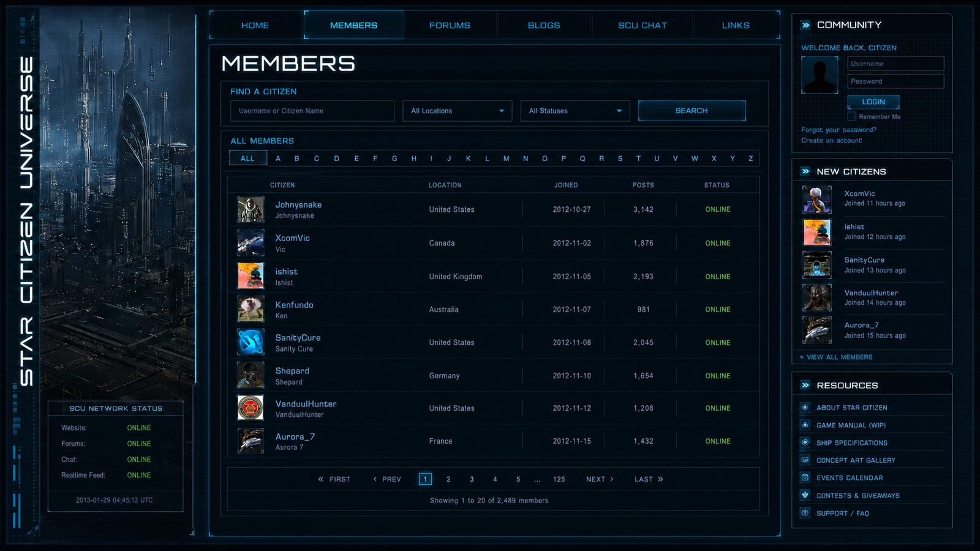Click the New Citizens panel chevron icon
This screenshot has height=551, width=980.
[x=806, y=171]
